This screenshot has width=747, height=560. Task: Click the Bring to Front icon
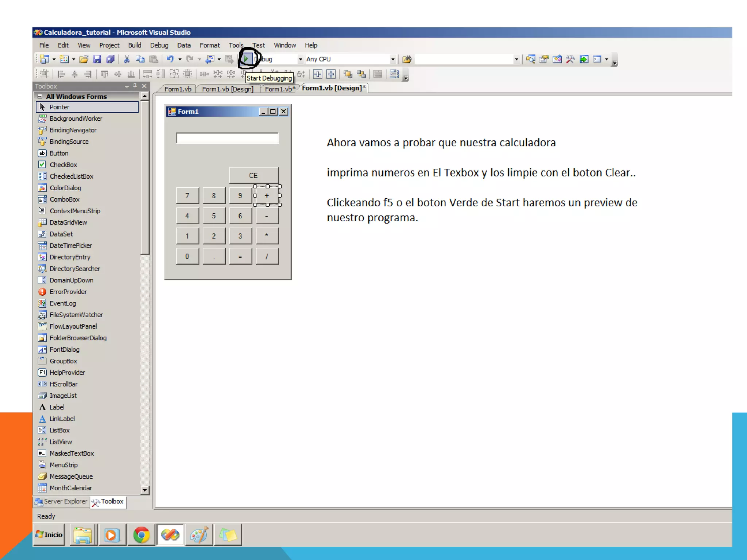tap(348, 74)
